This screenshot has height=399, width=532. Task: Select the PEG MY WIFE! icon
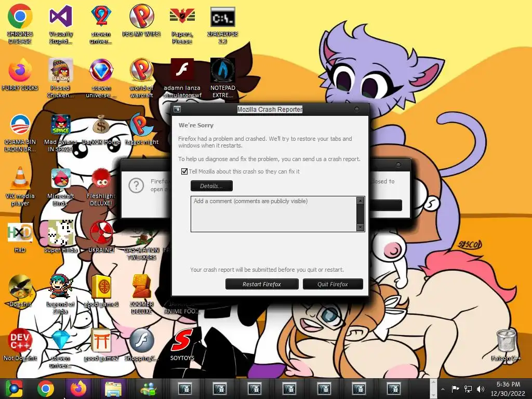[x=141, y=20]
